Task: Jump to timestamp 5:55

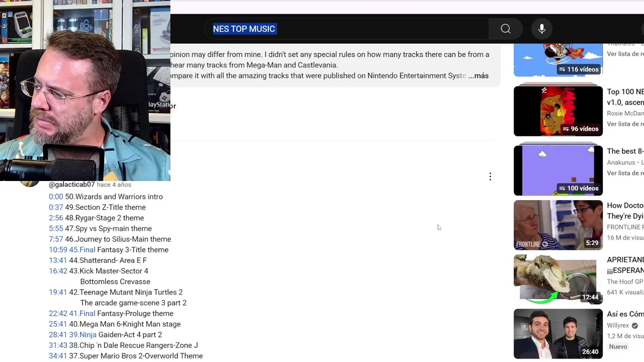Action: [x=56, y=228]
